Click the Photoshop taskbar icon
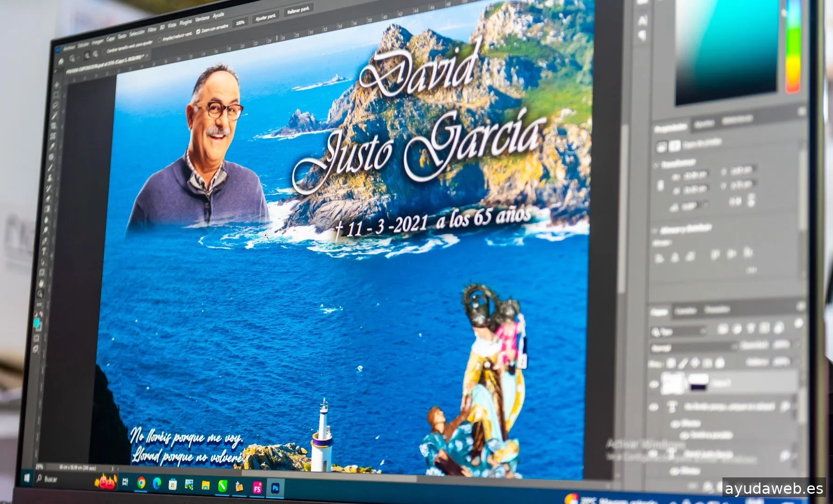 coord(275,488)
